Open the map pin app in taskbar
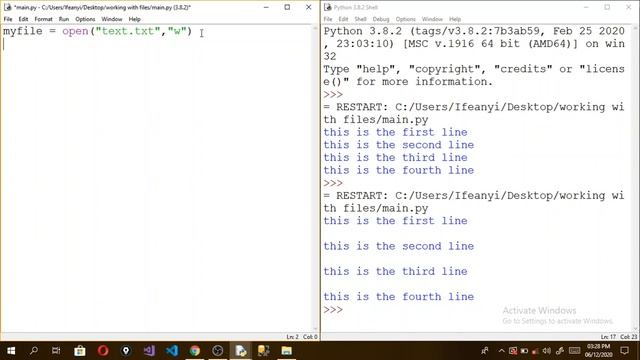This screenshot has height=360, width=640. click(126, 351)
